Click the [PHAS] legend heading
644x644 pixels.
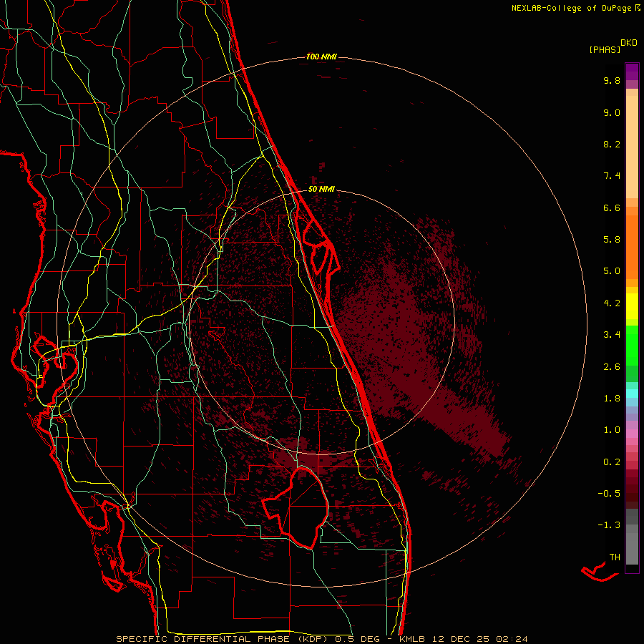[x=605, y=49]
